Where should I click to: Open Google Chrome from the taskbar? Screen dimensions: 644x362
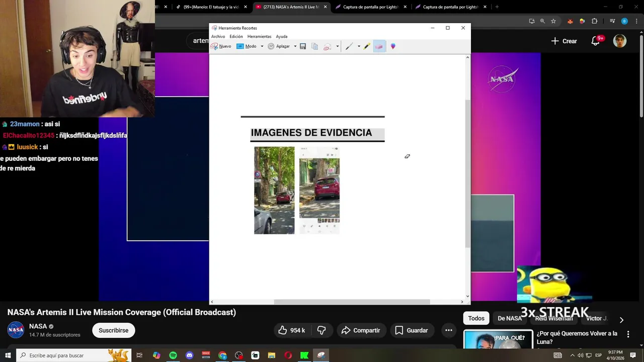coord(222,355)
